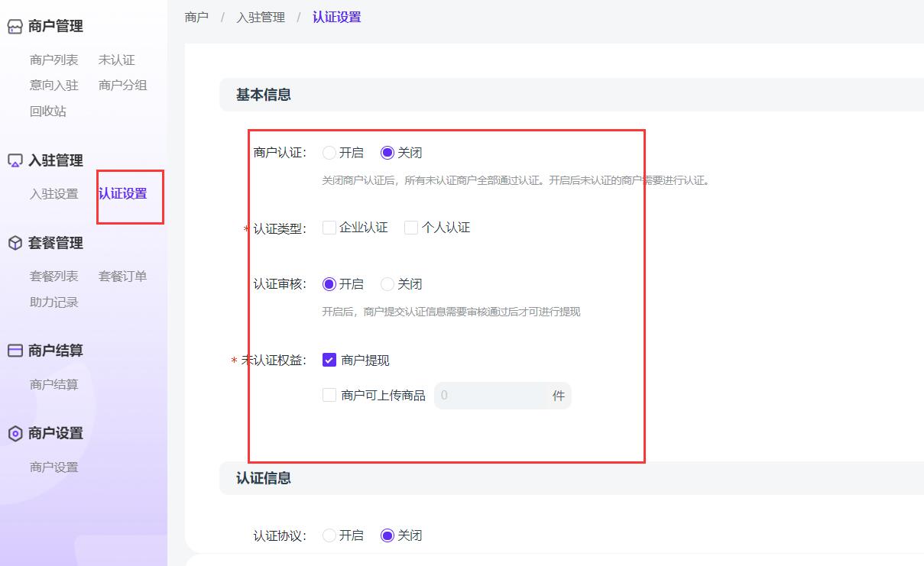
Task: Click the 入驻管理 breadcrumb link
Action: click(x=261, y=17)
